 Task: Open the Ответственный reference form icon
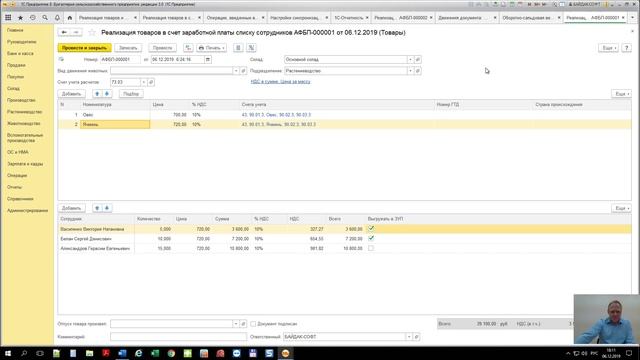[416, 337]
